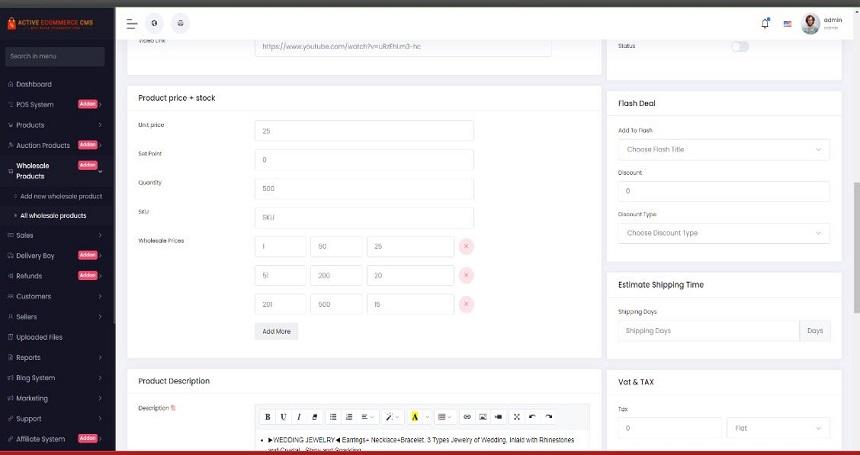This screenshot has width=860, height=455.
Task: Expand the Sales sidebar menu
Action: pos(55,235)
